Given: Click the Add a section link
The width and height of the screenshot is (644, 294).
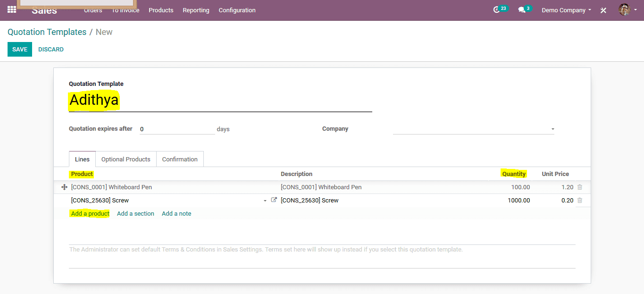Looking at the screenshot, I should coord(135,214).
